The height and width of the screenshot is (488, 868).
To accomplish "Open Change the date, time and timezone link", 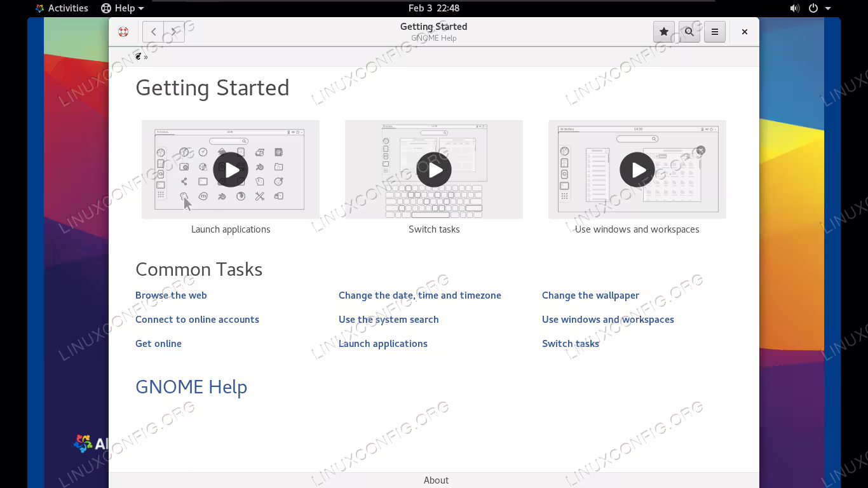I will (x=420, y=295).
